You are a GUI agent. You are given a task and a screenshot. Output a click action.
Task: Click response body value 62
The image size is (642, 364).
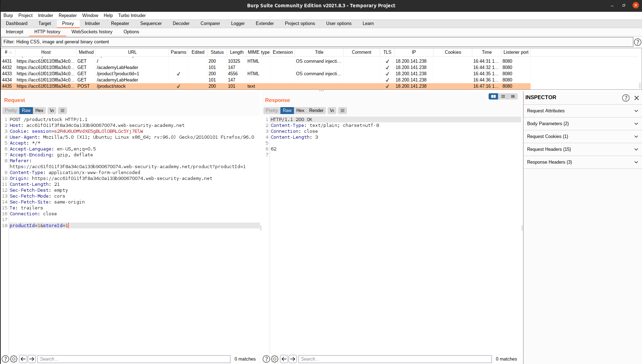273,149
